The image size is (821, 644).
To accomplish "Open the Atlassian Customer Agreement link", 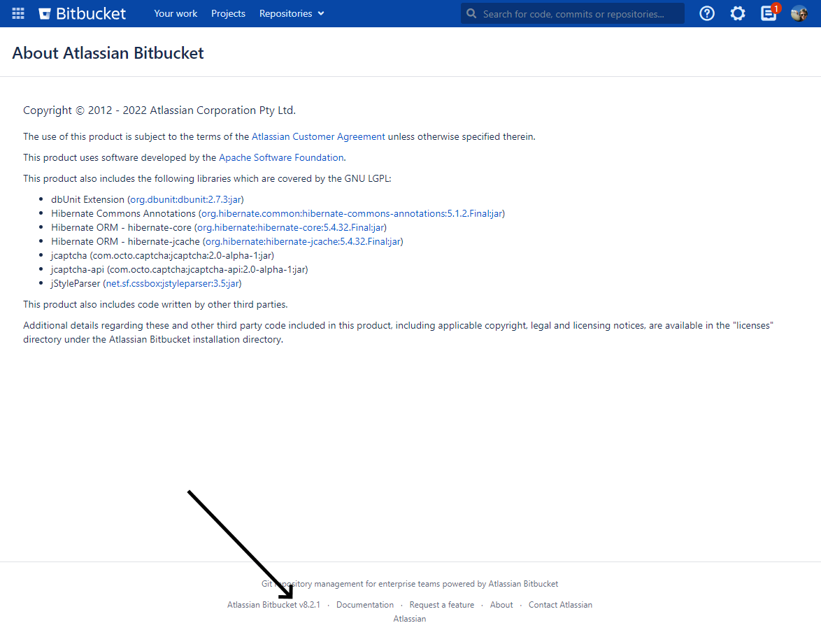I will [x=318, y=136].
